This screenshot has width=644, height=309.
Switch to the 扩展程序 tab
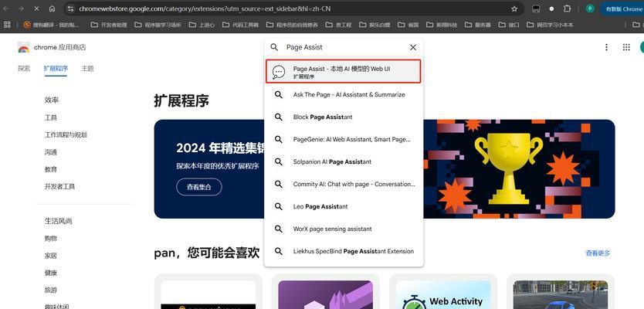point(56,69)
